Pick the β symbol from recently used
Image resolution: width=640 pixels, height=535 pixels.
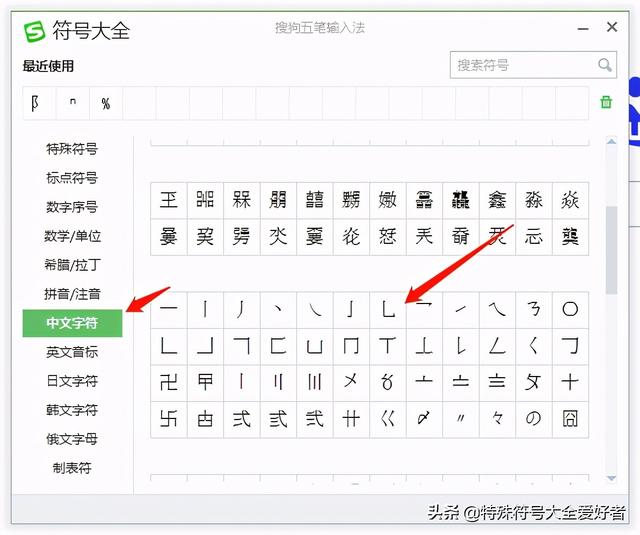(x=35, y=103)
